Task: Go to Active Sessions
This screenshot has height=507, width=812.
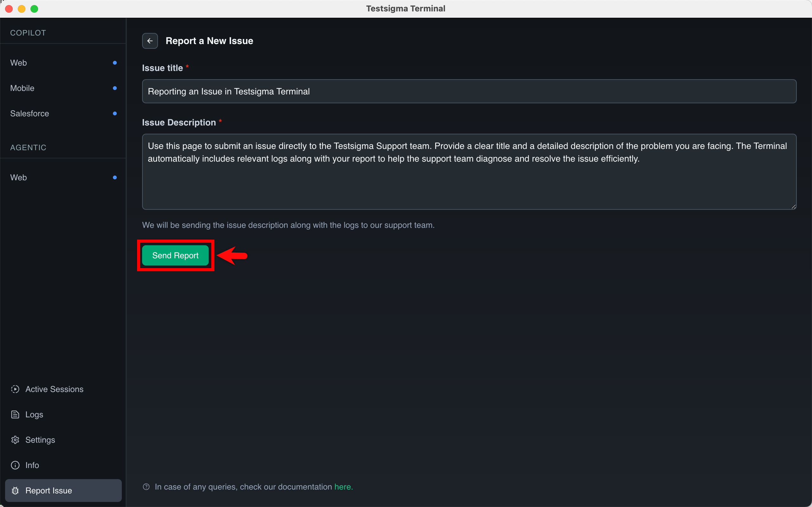Action: (x=54, y=389)
